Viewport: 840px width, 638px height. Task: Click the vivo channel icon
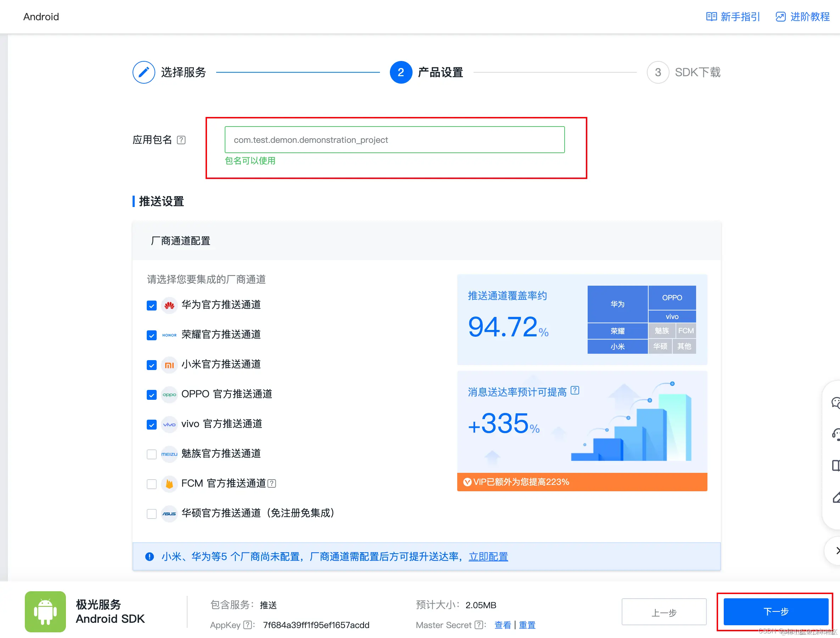[169, 424]
